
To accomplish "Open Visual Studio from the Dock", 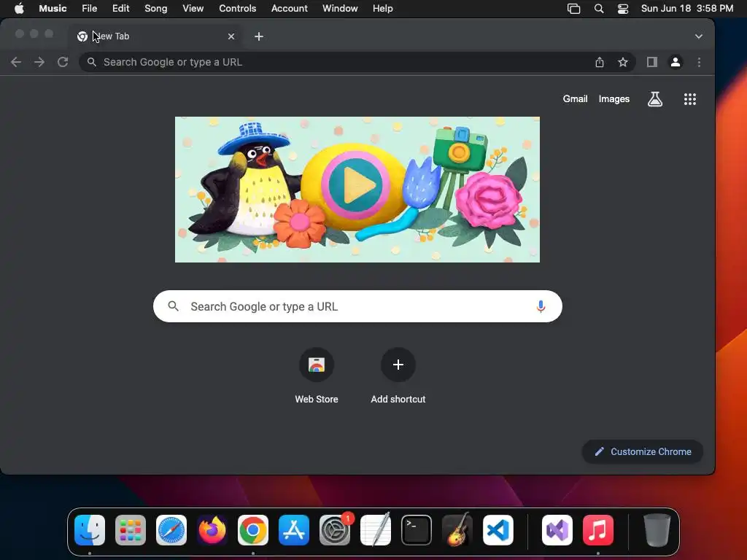I will point(557,530).
